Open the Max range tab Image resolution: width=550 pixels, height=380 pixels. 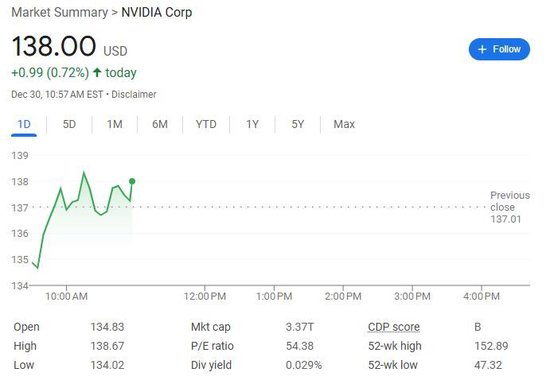[344, 124]
